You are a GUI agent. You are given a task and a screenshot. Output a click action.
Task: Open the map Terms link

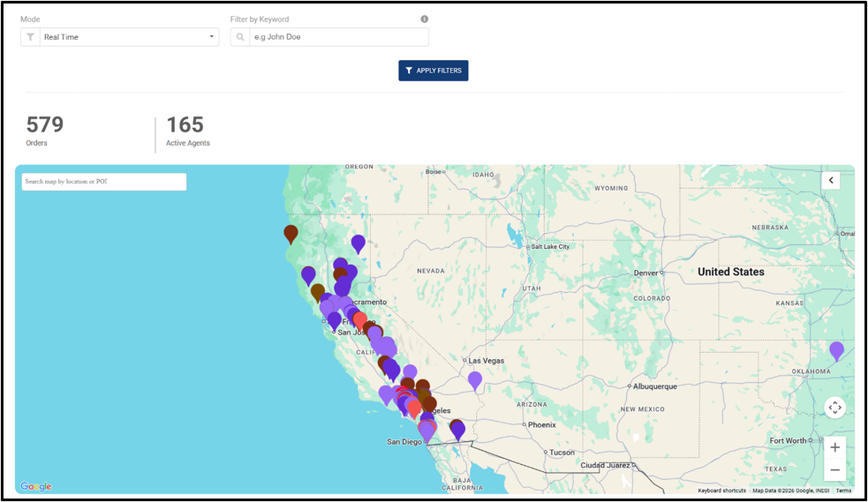click(x=843, y=491)
